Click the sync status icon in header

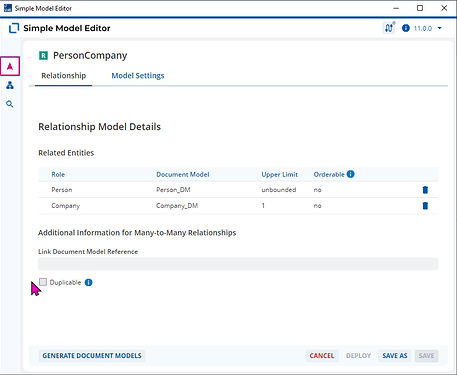[389, 28]
